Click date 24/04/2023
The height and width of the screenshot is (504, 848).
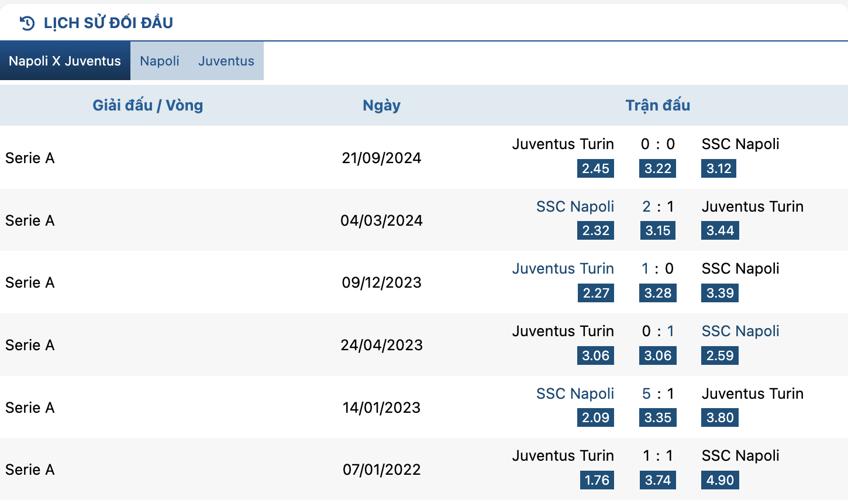click(382, 345)
